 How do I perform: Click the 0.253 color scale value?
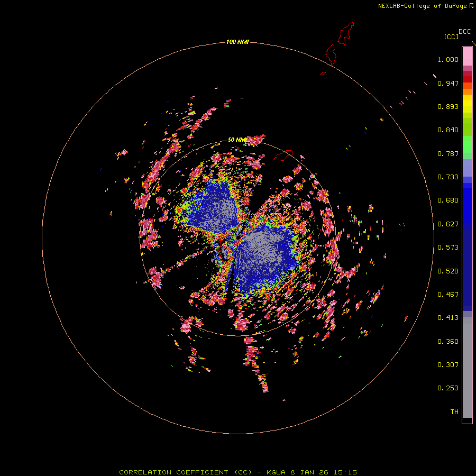[x=448, y=388]
